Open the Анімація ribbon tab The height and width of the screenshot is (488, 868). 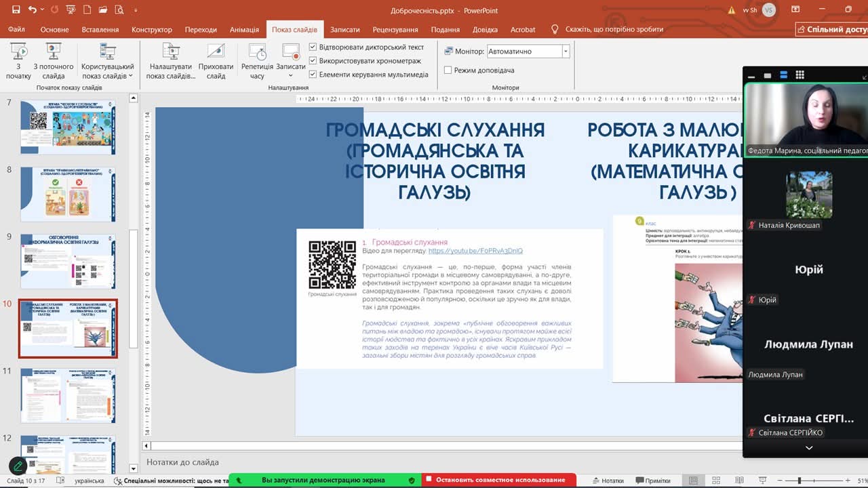pos(244,30)
